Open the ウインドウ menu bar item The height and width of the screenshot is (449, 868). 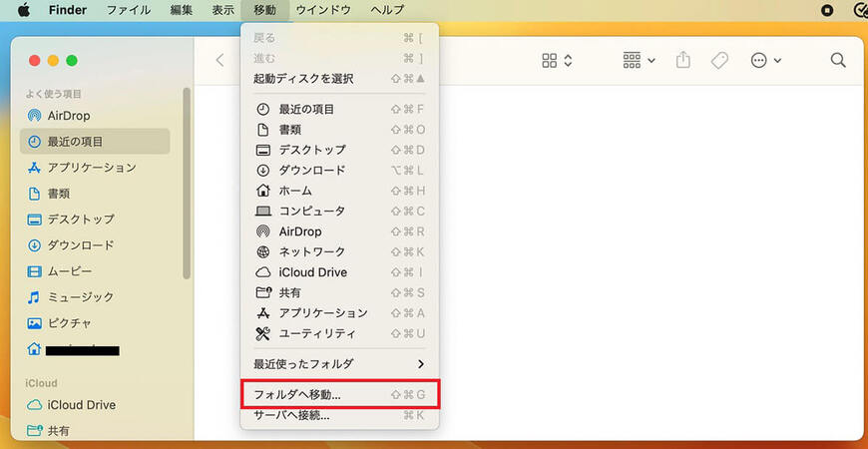324,10
